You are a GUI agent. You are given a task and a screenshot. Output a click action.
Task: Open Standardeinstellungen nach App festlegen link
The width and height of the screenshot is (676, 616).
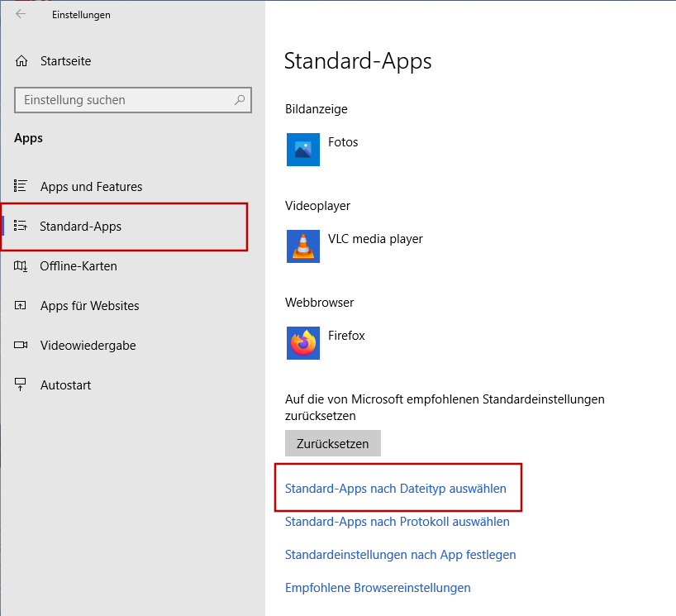[400, 555]
